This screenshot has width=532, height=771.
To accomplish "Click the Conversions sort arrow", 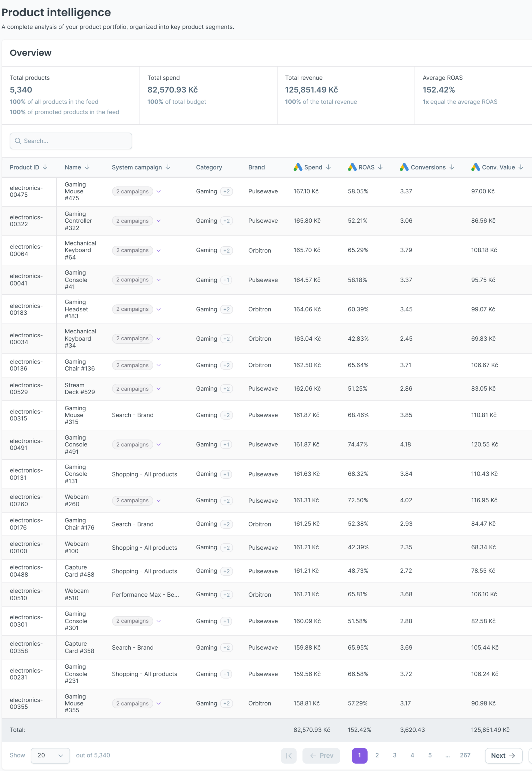I will tap(452, 167).
